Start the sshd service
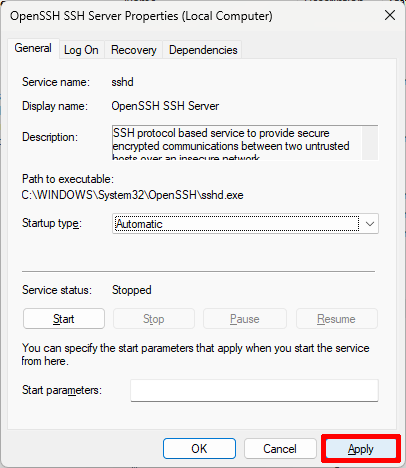406x468 pixels. click(64, 319)
